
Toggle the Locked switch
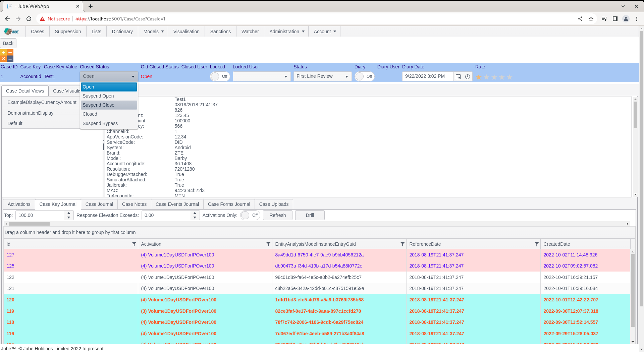click(220, 76)
